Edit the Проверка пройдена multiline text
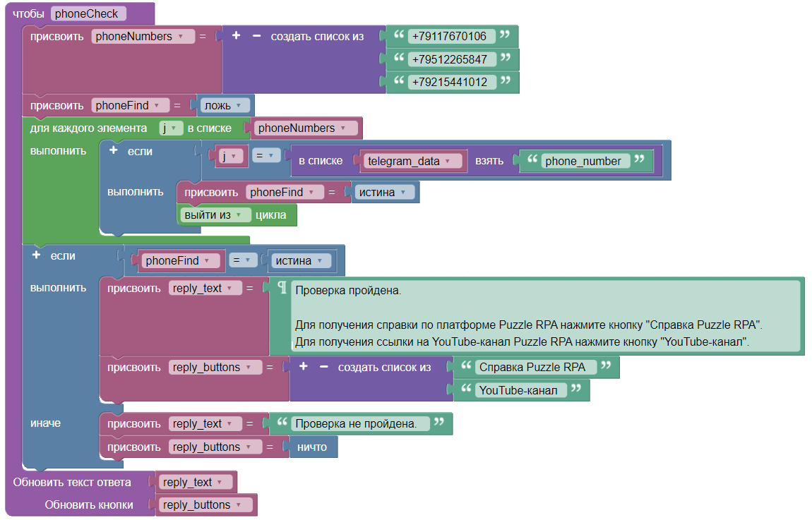The width and height of the screenshot is (812, 520). (546, 316)
